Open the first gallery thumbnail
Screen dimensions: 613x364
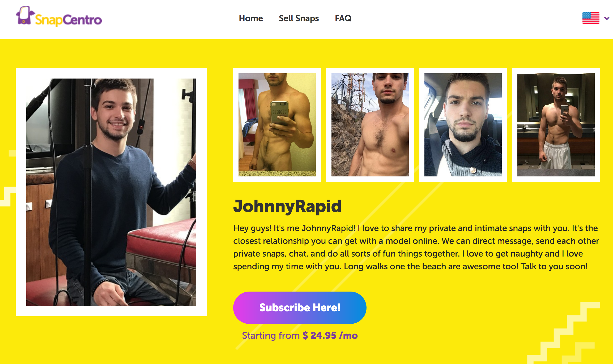tap(277, 125)
